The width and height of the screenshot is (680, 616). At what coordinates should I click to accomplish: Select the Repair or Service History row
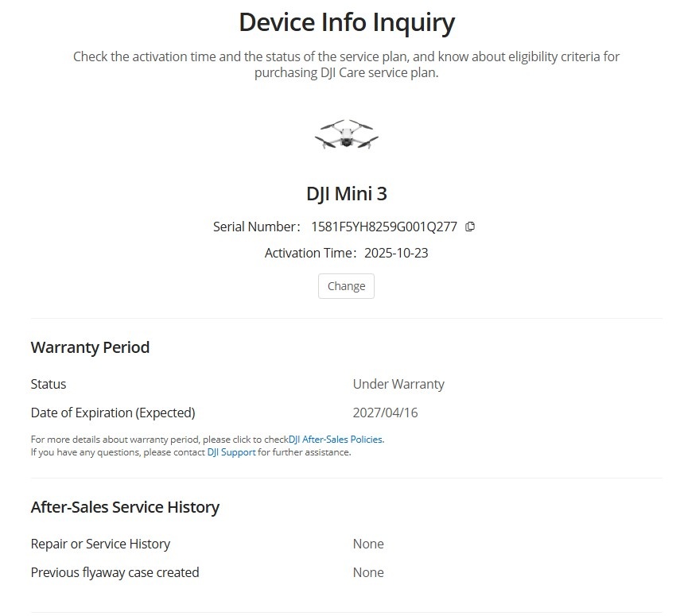click(x=100, y=544)
